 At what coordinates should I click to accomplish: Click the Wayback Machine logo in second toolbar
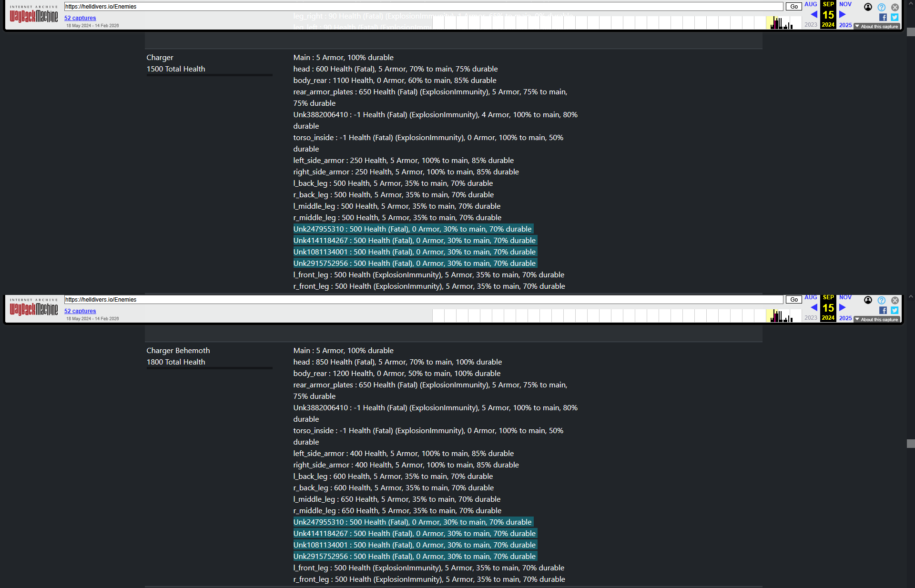pos(33,309)
